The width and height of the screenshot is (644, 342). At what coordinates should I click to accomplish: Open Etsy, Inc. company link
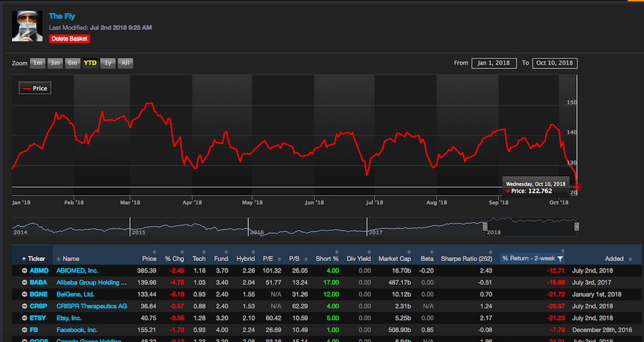tap(69, 318)
